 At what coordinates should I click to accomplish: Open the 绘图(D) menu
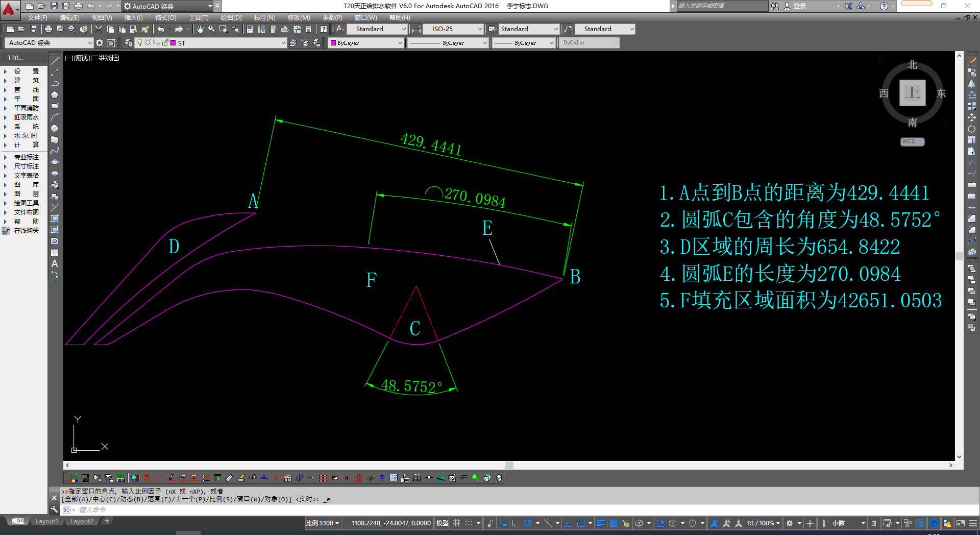pos(231,18)
